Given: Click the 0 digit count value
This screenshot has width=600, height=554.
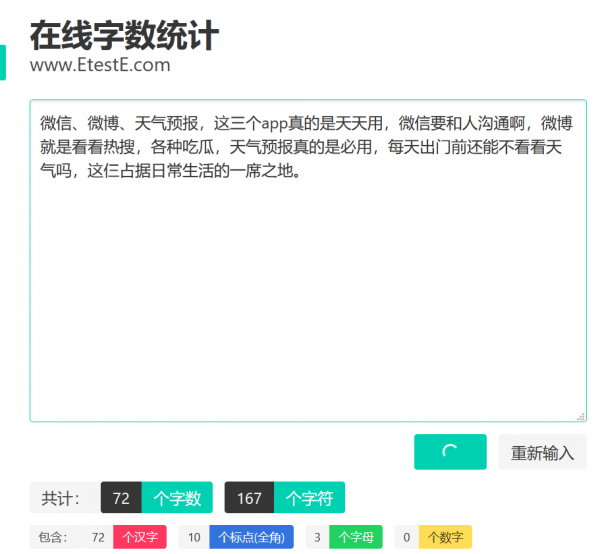Looking at the screenshot, I should tap(407, 537).
